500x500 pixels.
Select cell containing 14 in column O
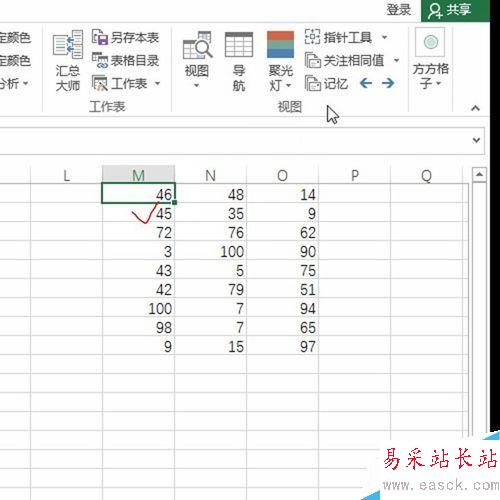tap(283, 193)
